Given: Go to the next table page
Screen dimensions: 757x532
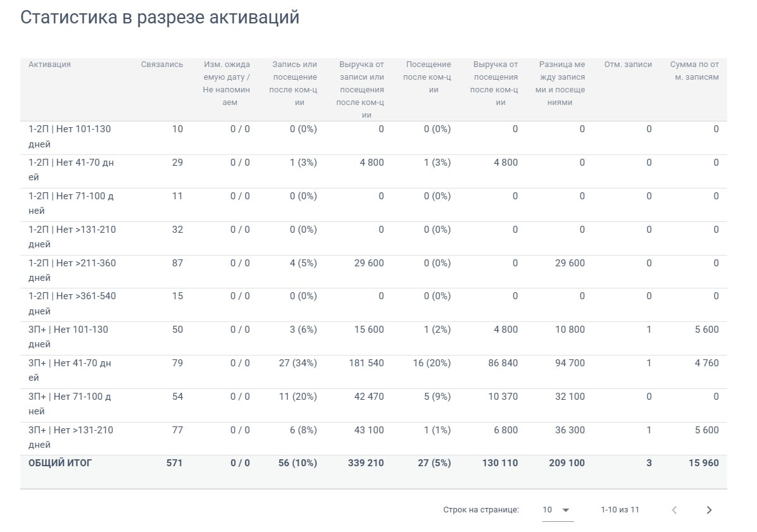Looking at the screenshot, I should point(709,510).
